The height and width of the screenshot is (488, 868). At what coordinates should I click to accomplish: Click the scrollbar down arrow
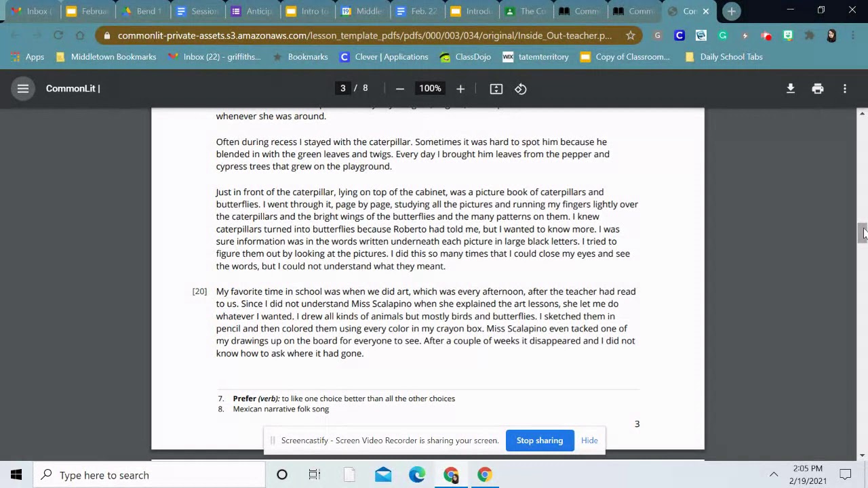(x=863, y=455)
